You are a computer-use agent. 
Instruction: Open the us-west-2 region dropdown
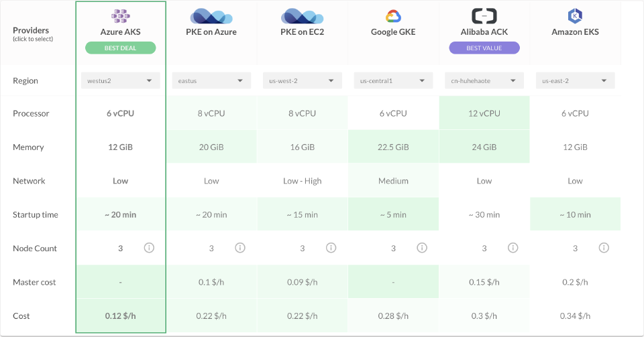point(303,81)
